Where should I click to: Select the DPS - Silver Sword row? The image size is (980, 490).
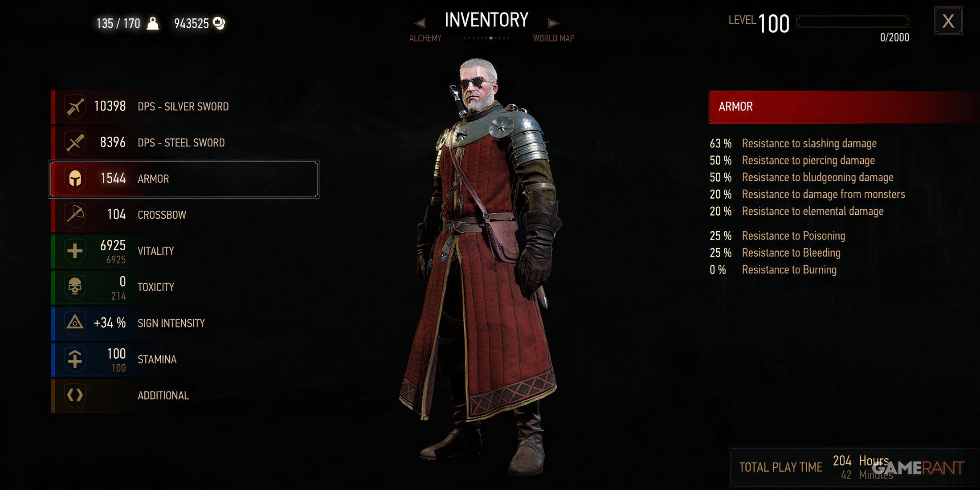(184, 107)
